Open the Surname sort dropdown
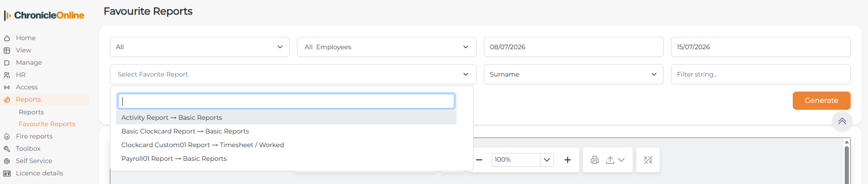This screenshot has height=184, width=868. [573, 74]
